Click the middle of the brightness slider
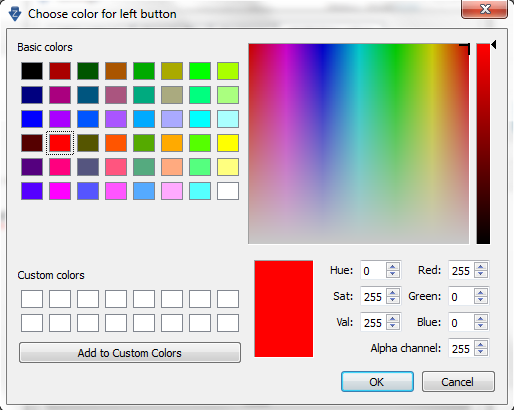Screen dimensions: 514x410 [x=483, y=144]
